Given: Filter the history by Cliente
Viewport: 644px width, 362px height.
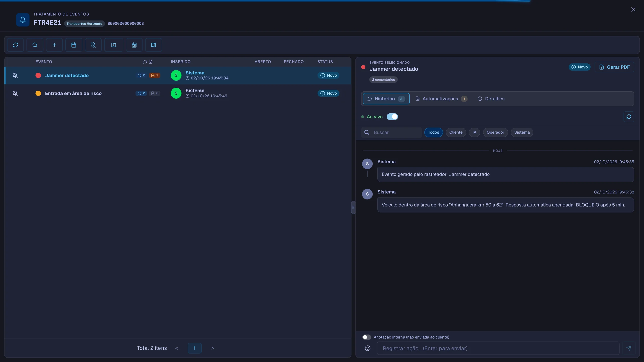Looking at the screenshot, I should 456,132.
